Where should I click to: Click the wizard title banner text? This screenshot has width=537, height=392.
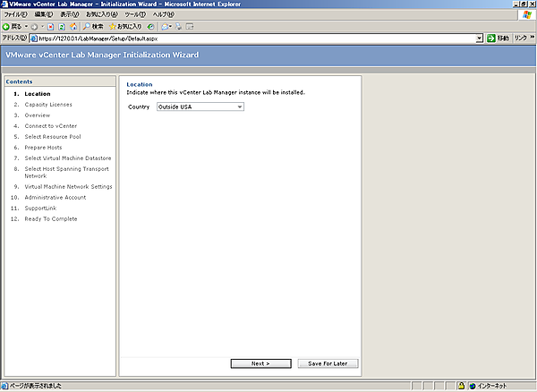coord(102,55)
